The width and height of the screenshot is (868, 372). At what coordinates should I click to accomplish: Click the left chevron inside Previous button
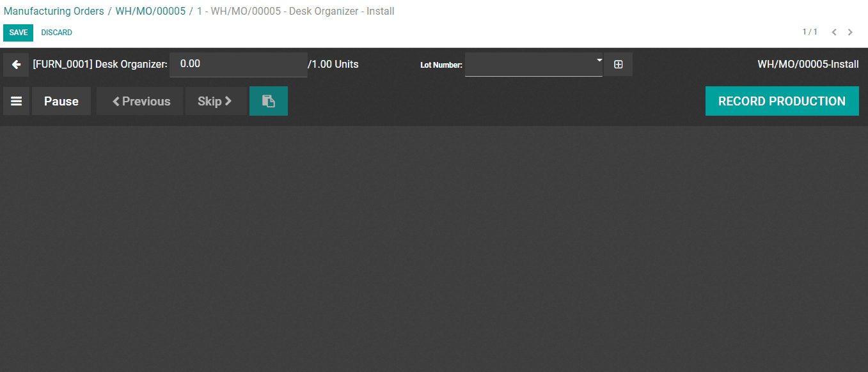click(x=116, y=100)
